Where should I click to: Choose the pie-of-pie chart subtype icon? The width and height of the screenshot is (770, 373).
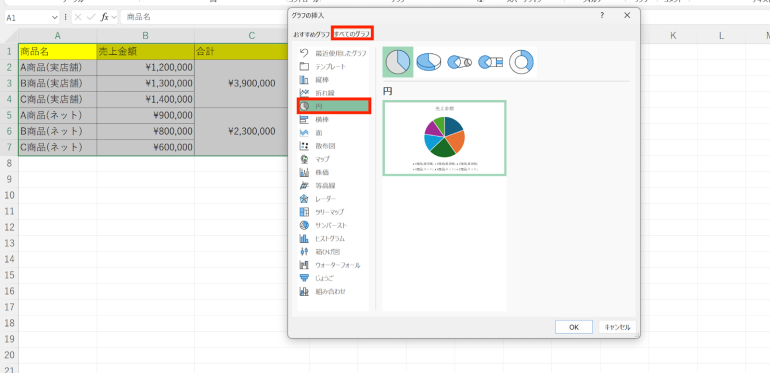tap(459, 62)
